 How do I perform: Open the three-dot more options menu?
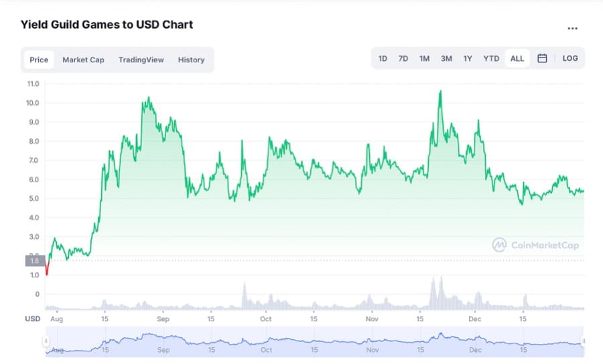[x=572, y=29]
